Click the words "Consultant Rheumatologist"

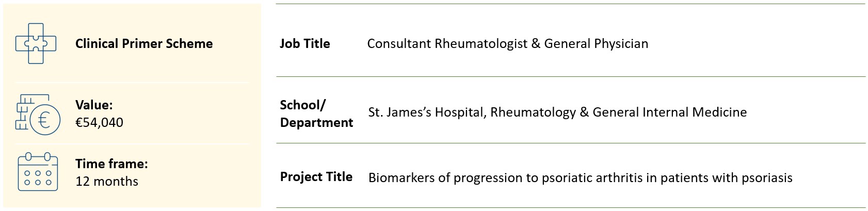pyautogui.click(x=447, y=44)
